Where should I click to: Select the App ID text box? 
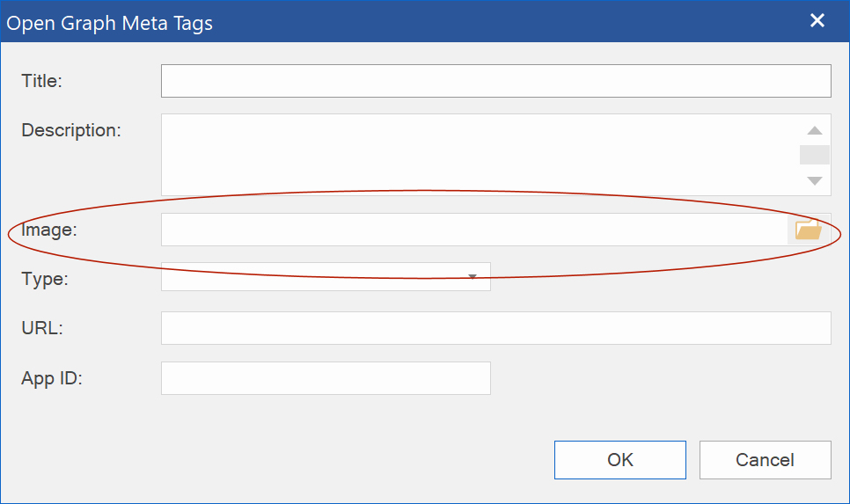point(326,378)
